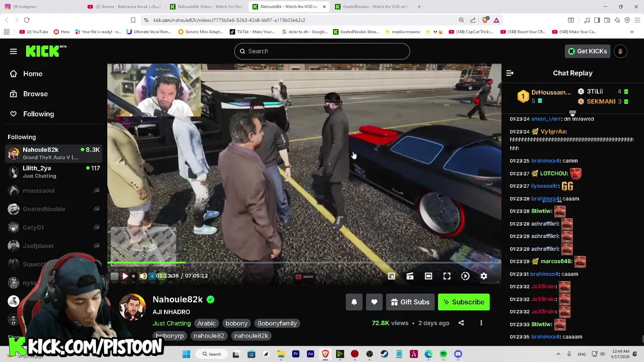
Task: Click the site search field
Action: [322, 51]
